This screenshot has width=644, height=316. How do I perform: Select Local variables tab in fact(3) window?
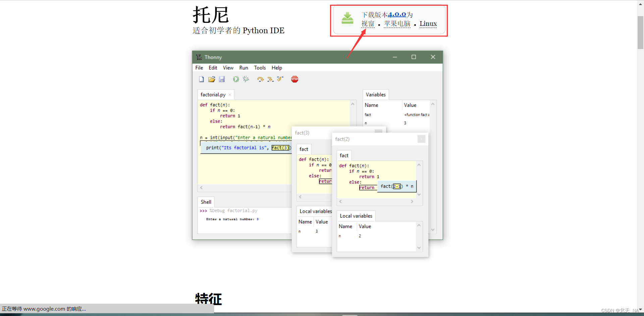click(x=315, y=211)
